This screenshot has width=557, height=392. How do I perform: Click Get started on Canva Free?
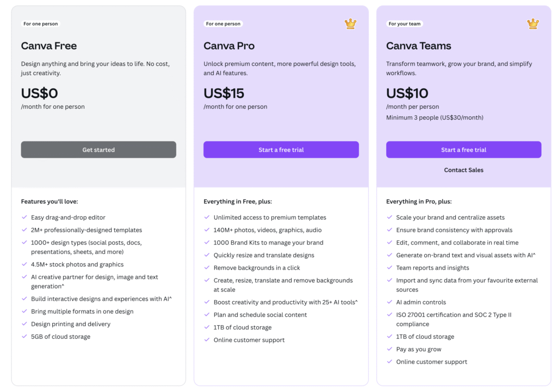[98, 150]
